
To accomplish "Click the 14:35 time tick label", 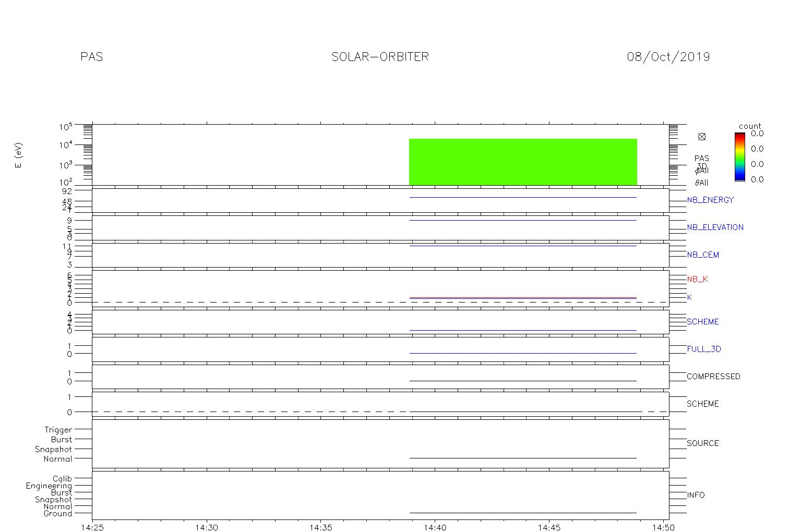I will pos(321,527).
